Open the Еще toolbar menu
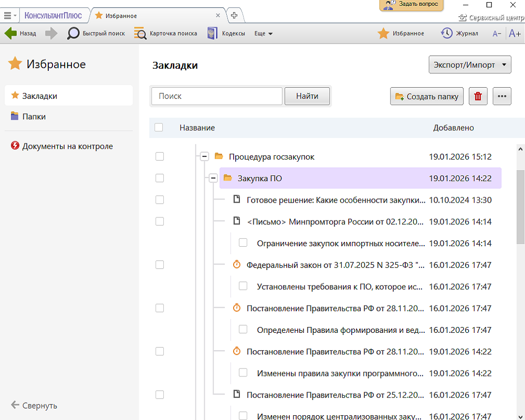 point(263,34)
